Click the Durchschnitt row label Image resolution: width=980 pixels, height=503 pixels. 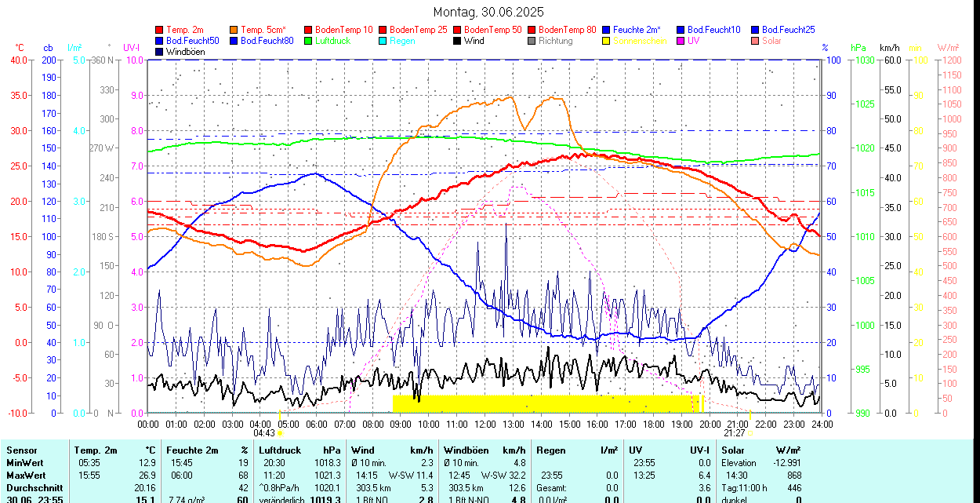pyautogui.click(x=34, y=488)
